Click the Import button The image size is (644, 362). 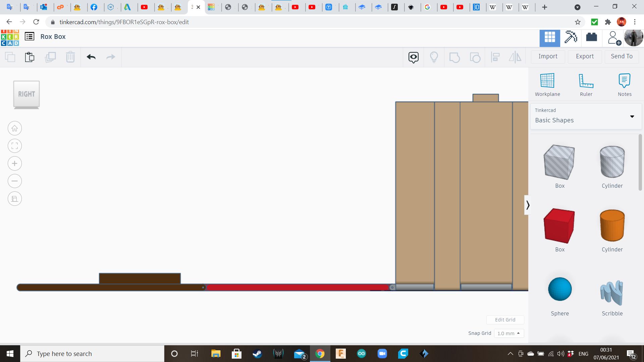point(548,56)
